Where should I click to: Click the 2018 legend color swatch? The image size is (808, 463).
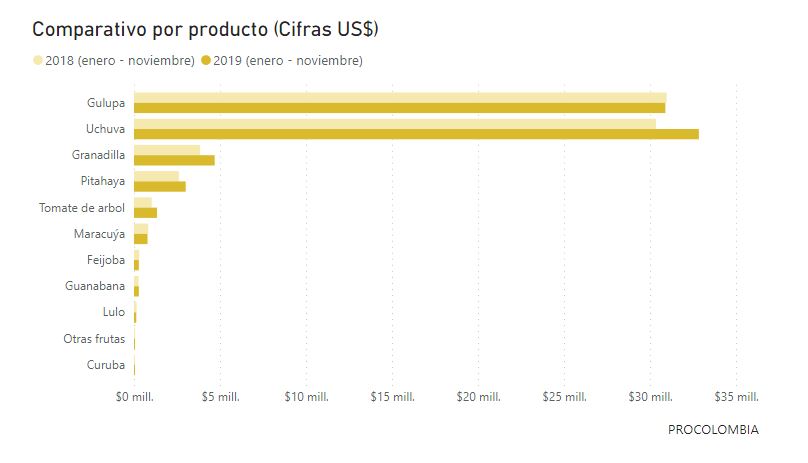38,61
